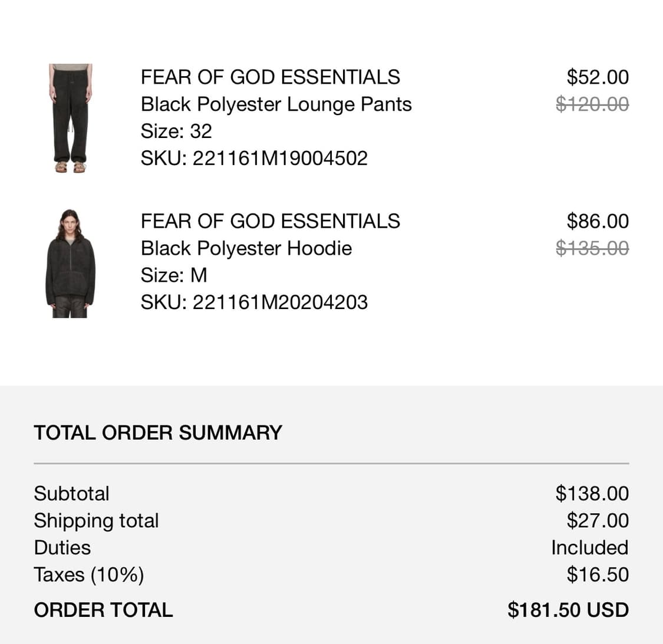This screenshot has width=663, height=644.
Task: Click the Shipping total $27.00 amount
Action: click(x=598, y=521)
